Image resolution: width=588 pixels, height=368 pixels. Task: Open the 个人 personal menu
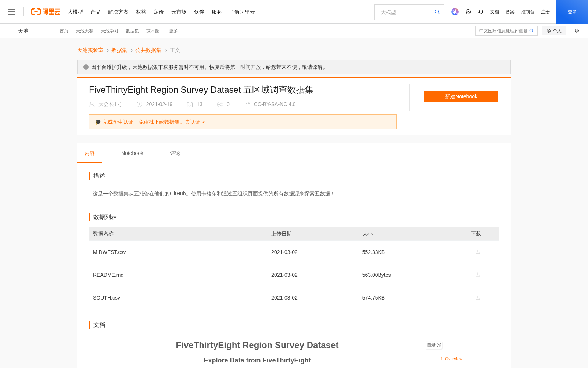pyautogui.click(x=554, y=31)
